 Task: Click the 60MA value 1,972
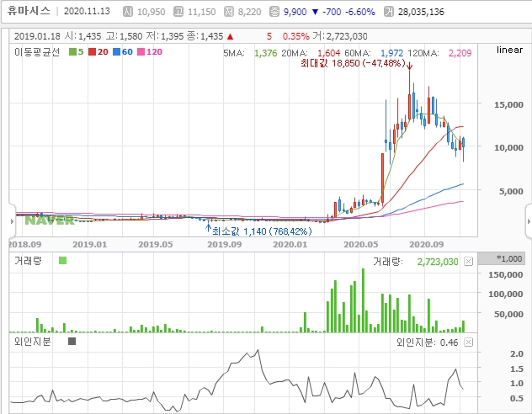392,53
